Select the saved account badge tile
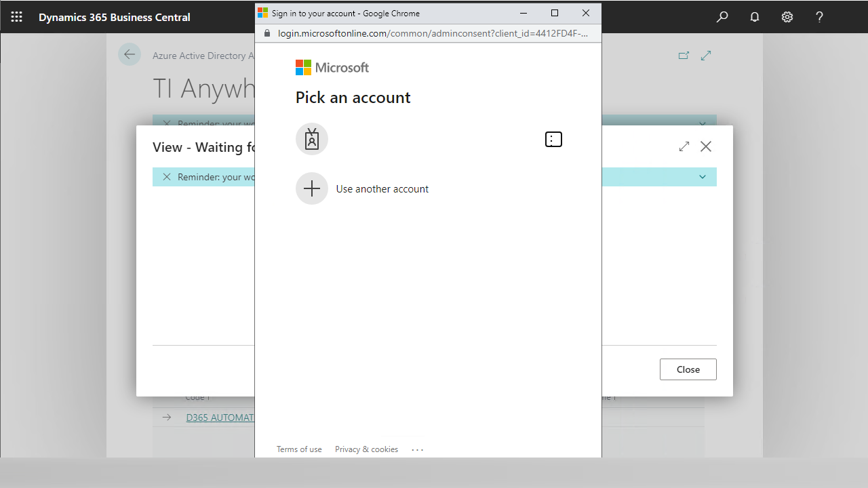The image size is (868, 488). [x=312, y=140]
